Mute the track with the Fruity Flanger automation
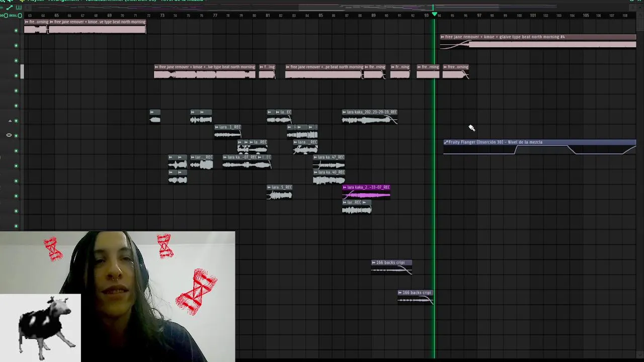Image resolution: width=644 pixels, height=362 pixels. click(x=16, y=151)
